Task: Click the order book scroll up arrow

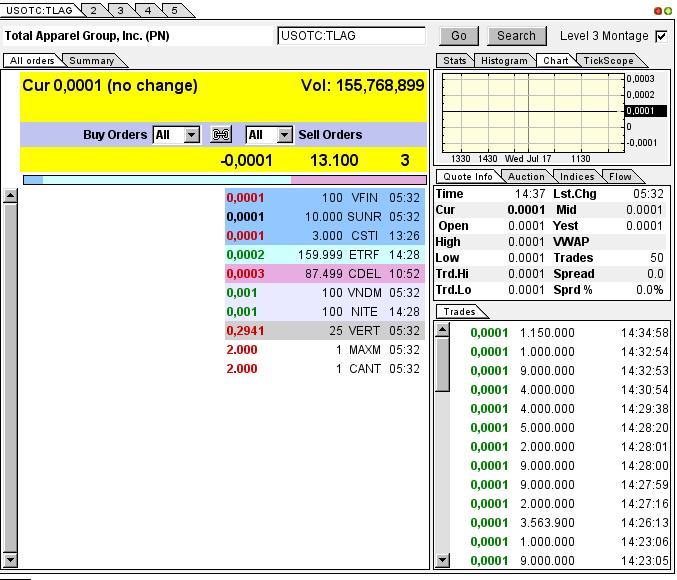Action: [x=10, y=196]
